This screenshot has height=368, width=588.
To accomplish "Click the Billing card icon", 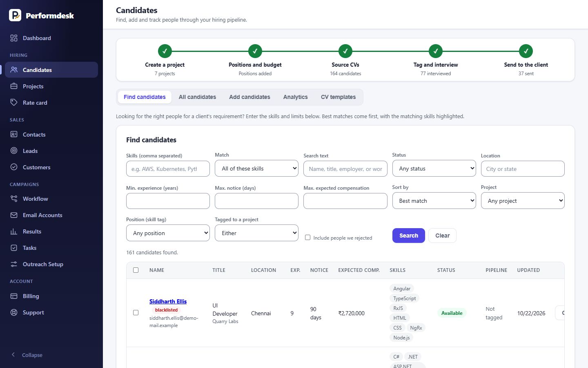I will (x=14, y=296).
